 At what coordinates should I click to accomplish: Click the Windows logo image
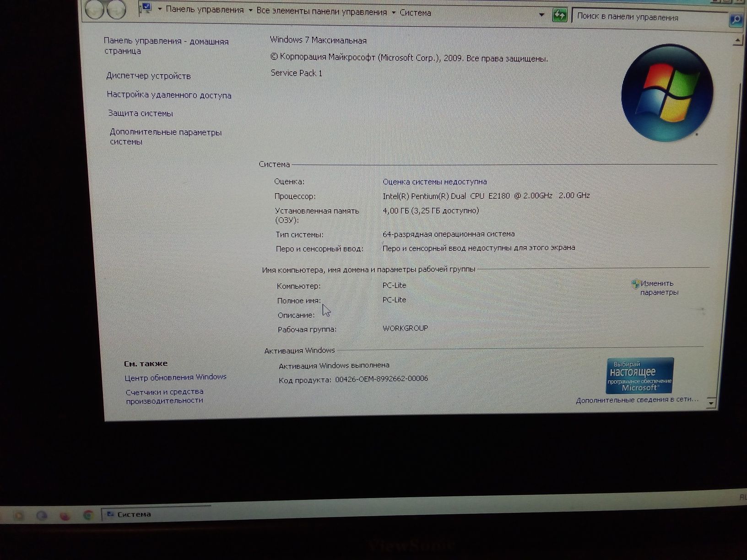click(667, 92)
